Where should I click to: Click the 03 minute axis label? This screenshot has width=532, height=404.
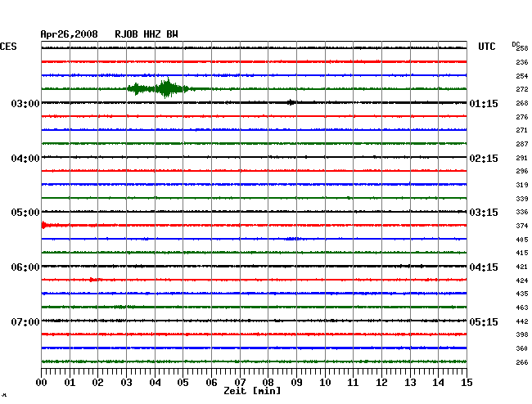coord(126,383)
